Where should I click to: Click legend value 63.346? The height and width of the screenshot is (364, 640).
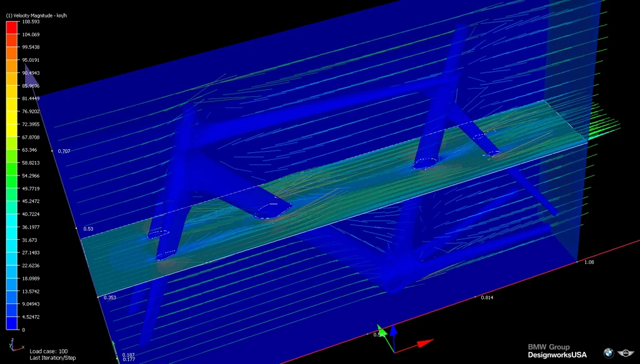point(30,150)
